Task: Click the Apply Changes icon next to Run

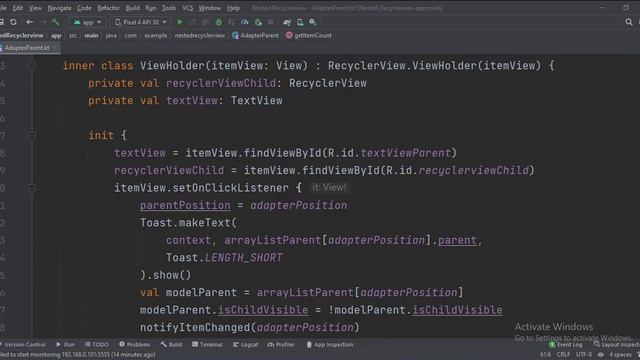Action: [x=193, y=22]
